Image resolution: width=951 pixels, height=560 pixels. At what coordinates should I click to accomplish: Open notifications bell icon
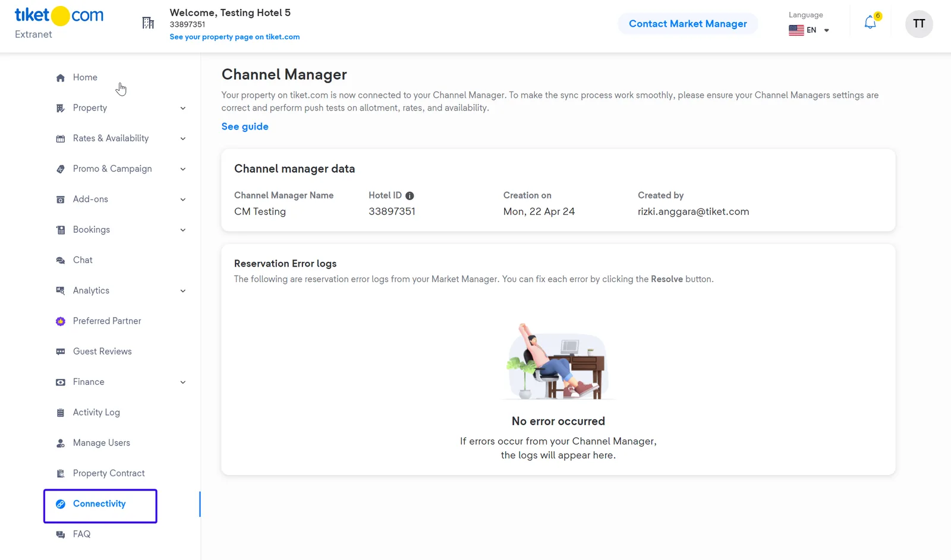[x=870, y=23]
